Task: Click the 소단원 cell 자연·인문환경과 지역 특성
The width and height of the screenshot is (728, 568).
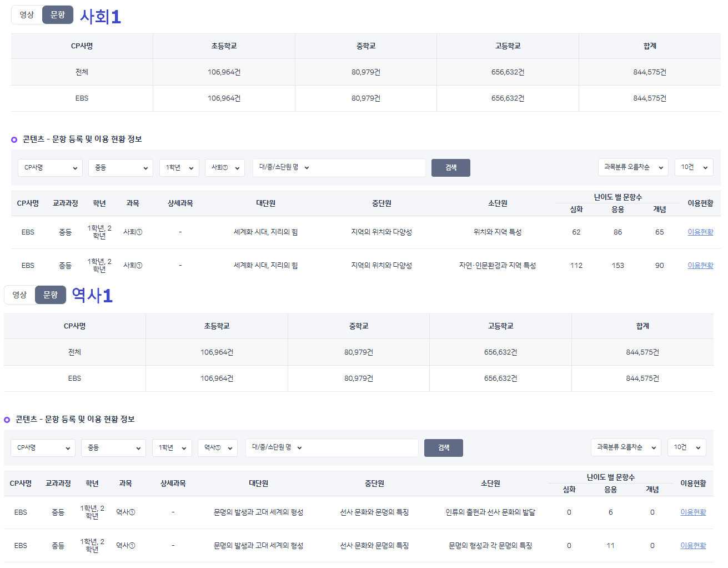Action: [498, 266]
